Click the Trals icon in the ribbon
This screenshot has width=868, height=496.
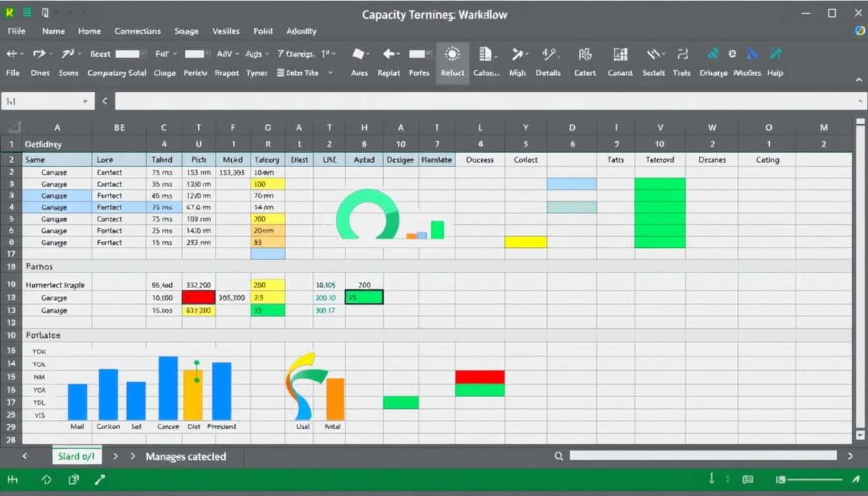coord(683,54)
